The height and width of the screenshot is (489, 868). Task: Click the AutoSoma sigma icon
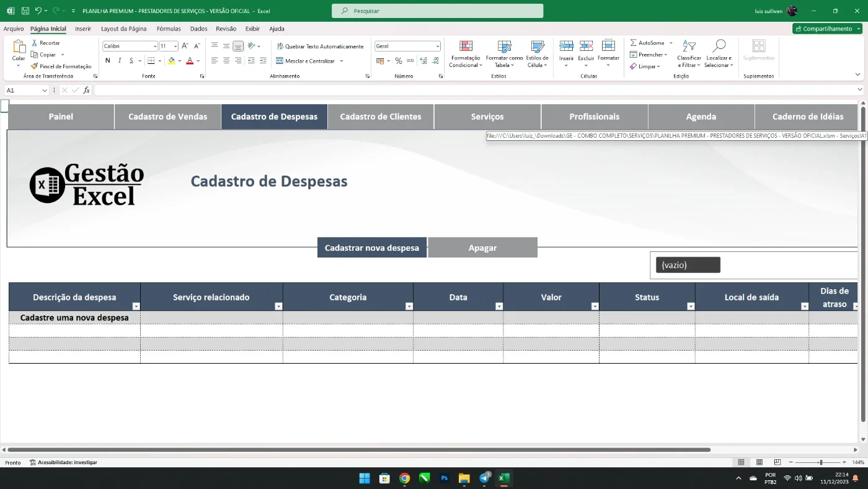click(633, 43)
